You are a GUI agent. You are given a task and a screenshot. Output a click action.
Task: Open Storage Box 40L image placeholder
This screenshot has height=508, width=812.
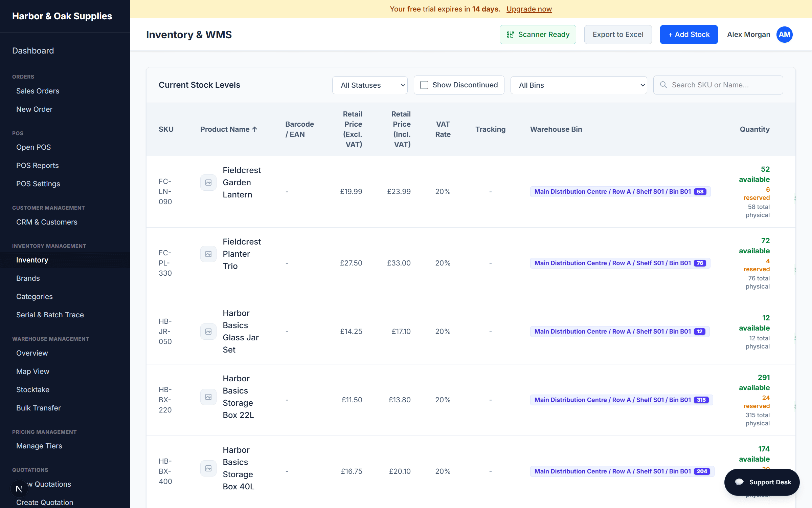[x=208, y=468]
